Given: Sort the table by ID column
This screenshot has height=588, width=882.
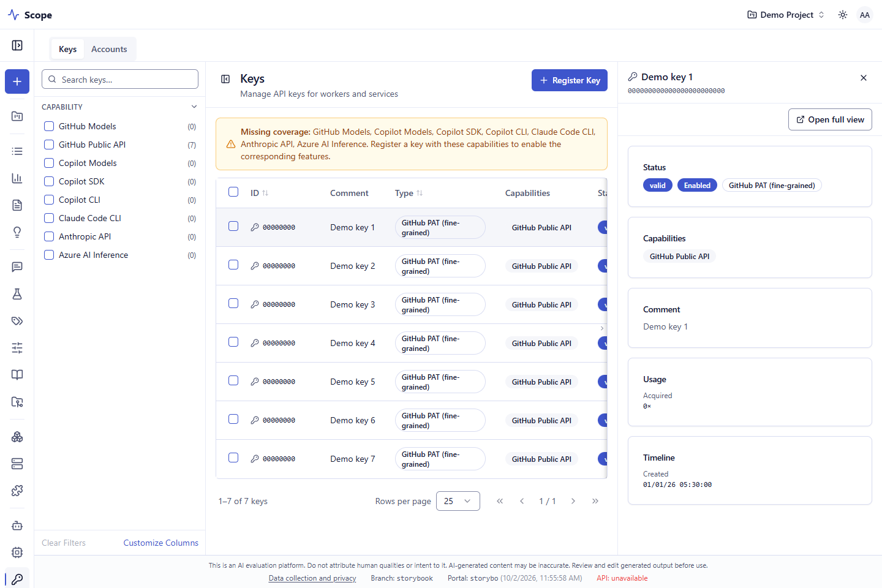Looking at the screenshot, I should (259, 193).
